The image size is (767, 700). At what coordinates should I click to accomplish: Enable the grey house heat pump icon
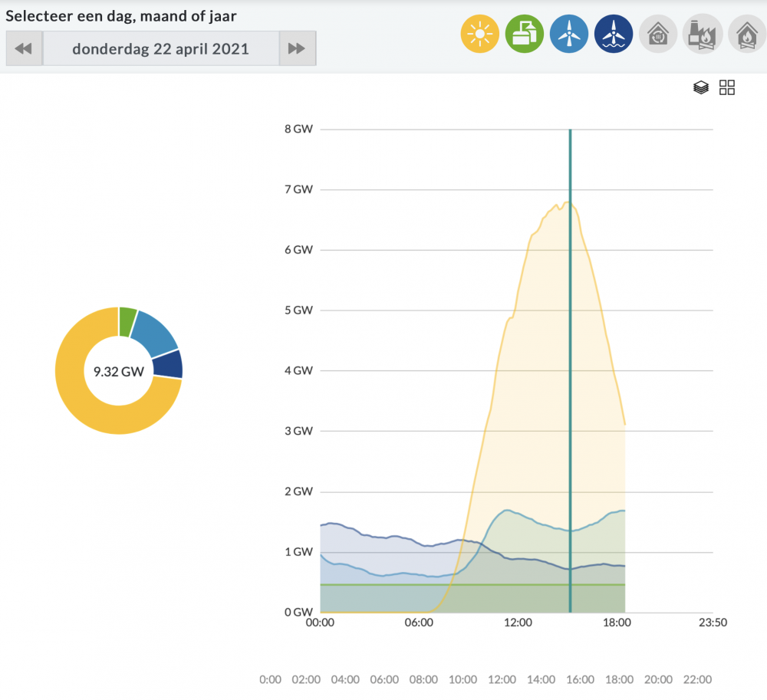pos(658,34)
